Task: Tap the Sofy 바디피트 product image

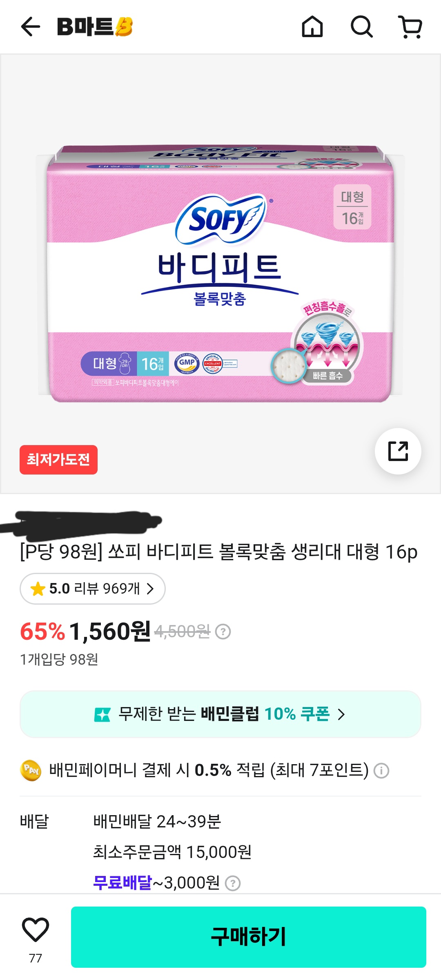Action: coord(220,273)
